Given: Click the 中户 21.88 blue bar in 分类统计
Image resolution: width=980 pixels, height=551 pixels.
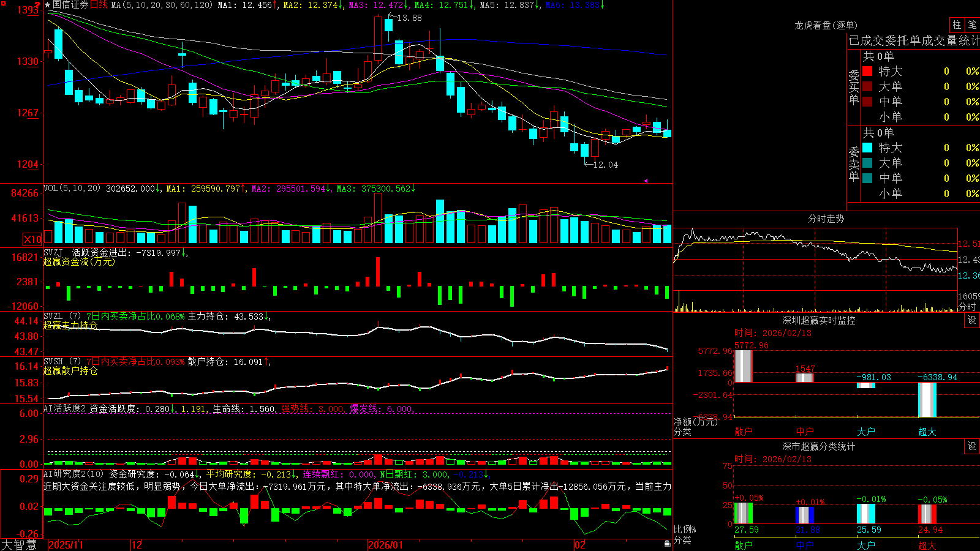Looking at the screenshot, I should click(804, 515).
